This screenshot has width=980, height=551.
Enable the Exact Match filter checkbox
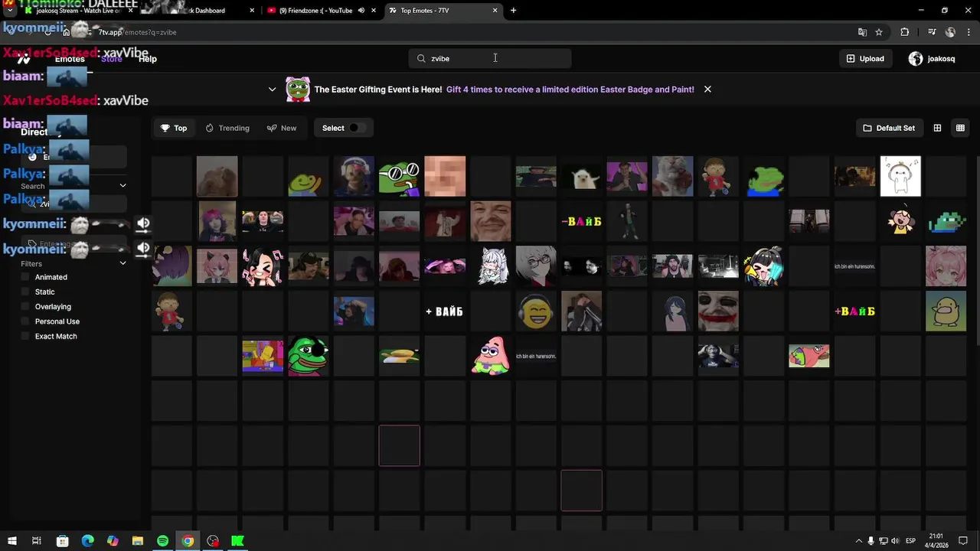point(25,336)
